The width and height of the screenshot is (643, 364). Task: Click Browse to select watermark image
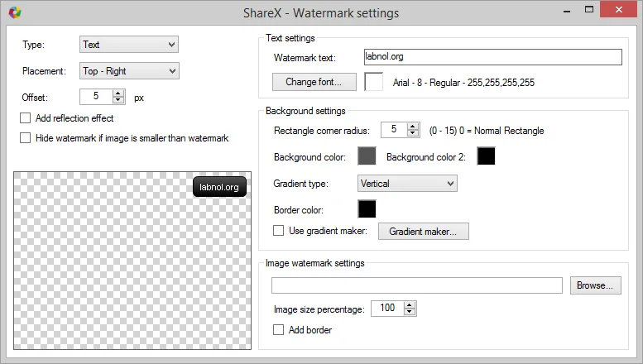596,285
